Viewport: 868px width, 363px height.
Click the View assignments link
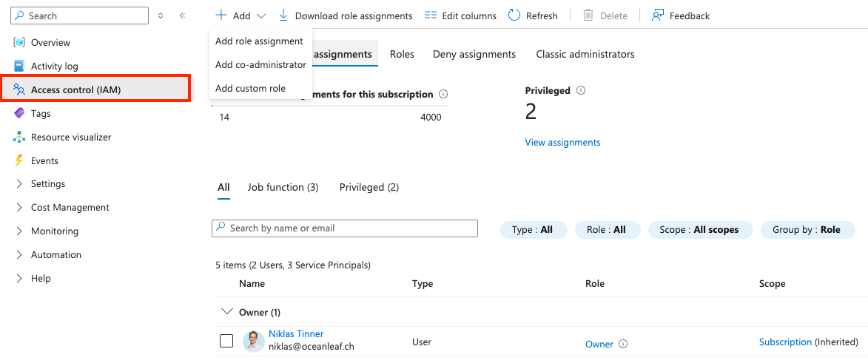(562, 143)
